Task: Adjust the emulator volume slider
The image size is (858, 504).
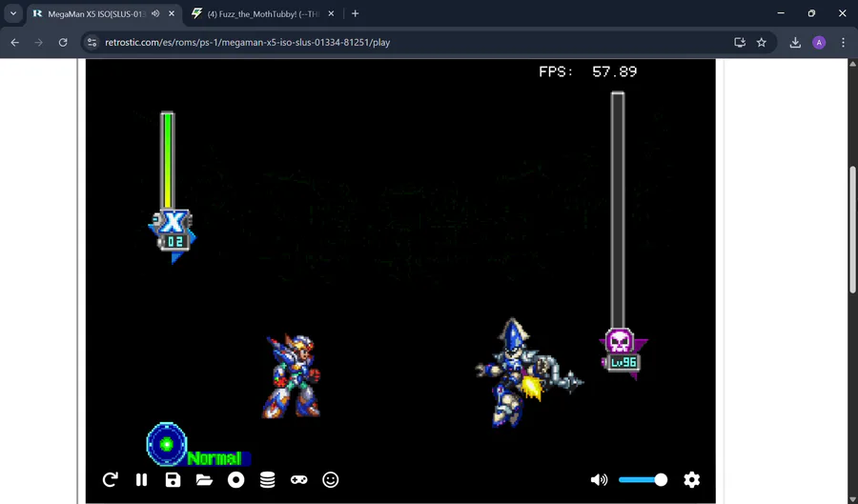Action: point(643,480)
